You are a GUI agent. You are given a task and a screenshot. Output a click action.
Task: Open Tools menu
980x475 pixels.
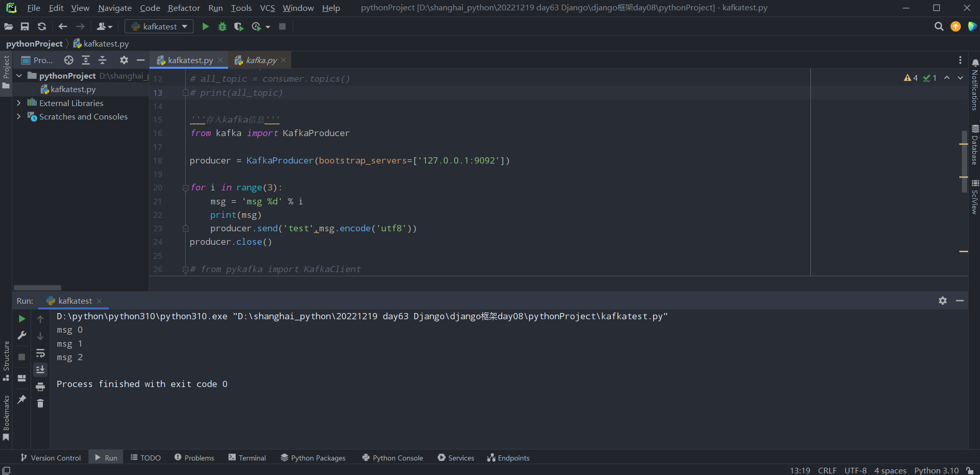tap(241, 8)
